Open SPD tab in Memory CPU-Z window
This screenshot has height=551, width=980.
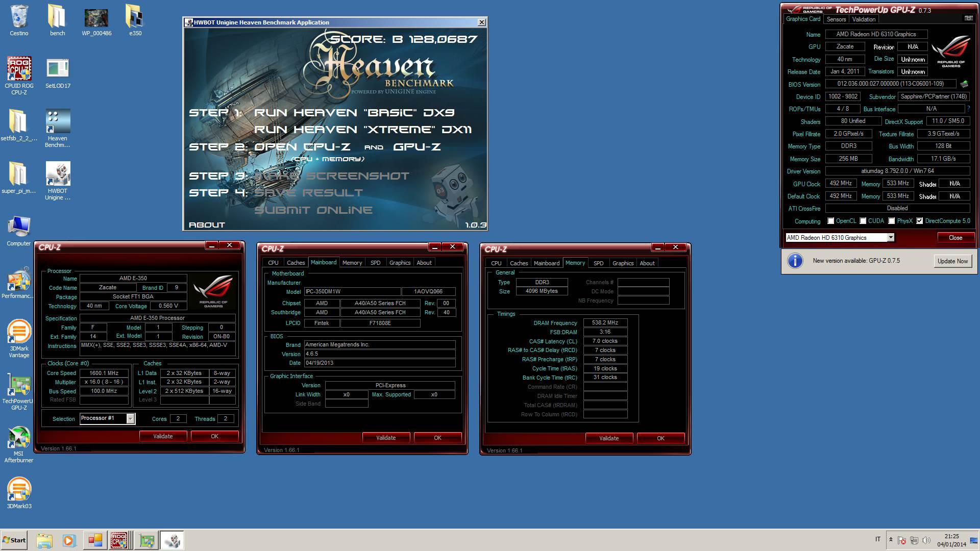(598, 263)
